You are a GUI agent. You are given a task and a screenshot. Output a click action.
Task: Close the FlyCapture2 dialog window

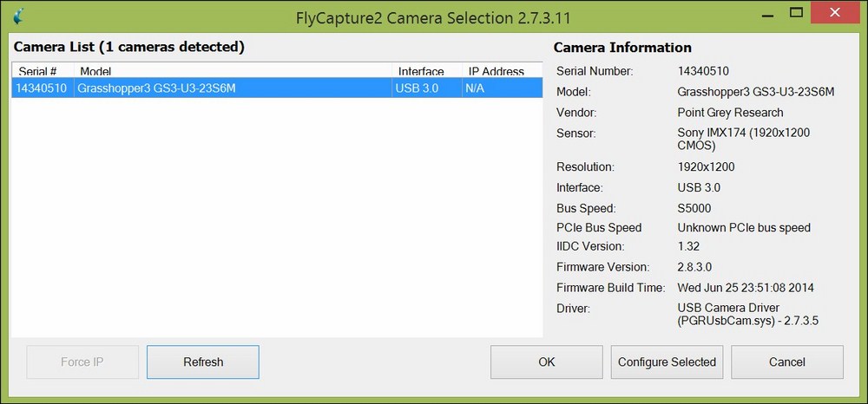click(835, 13)
